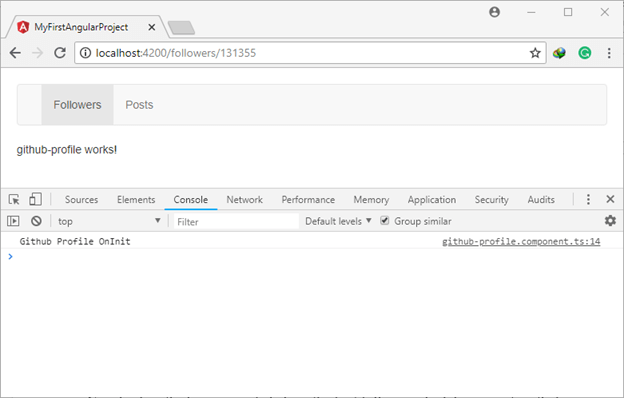Click the console Filter input field

coord(236,221)
